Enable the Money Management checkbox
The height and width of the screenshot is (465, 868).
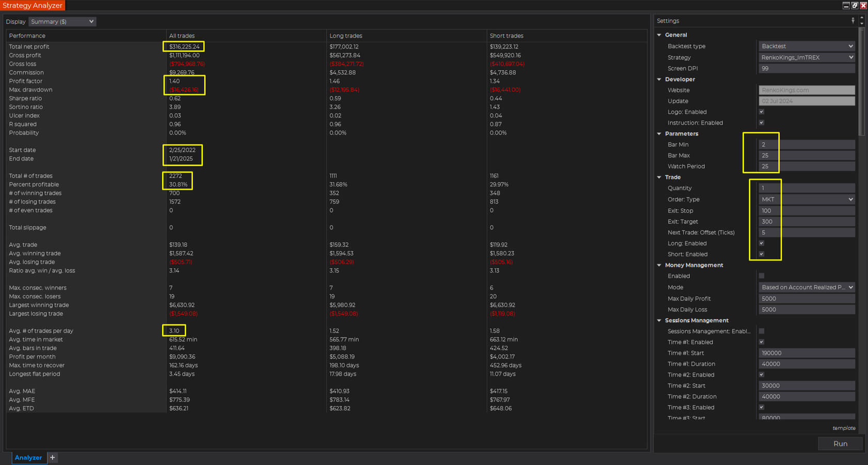pos(762,276)
